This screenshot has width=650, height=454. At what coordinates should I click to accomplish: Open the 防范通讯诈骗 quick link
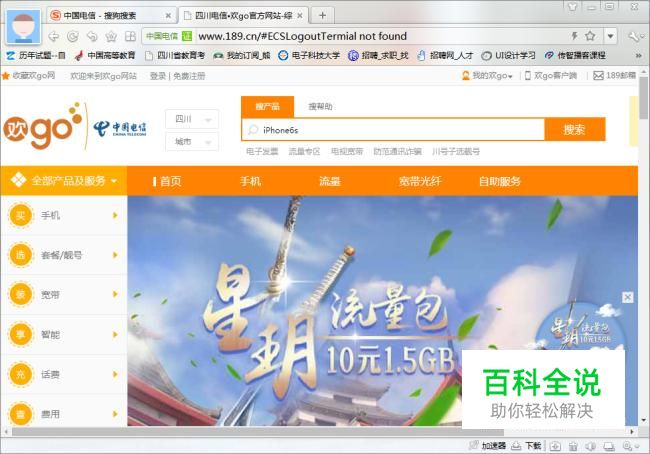pos(397,151)
